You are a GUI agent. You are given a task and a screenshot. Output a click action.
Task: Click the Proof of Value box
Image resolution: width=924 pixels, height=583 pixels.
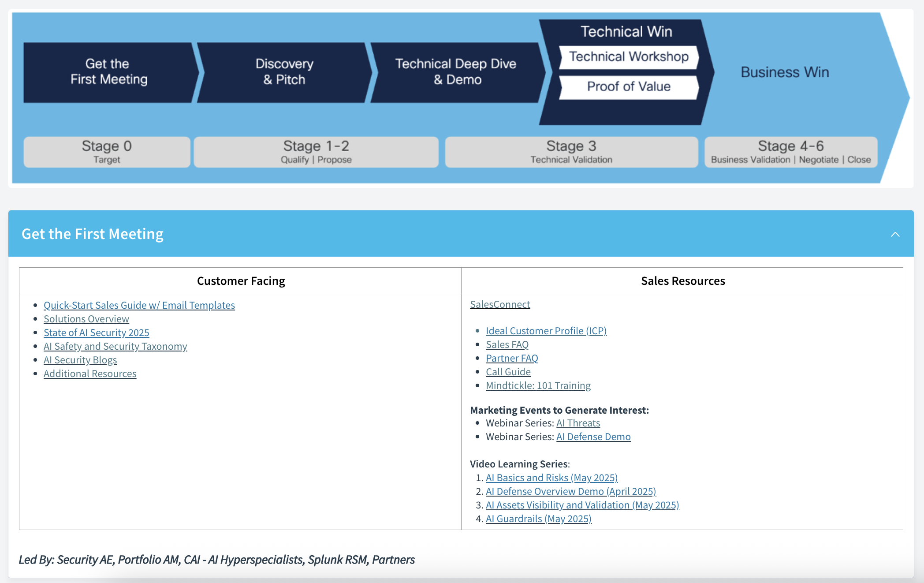[628, 87]
